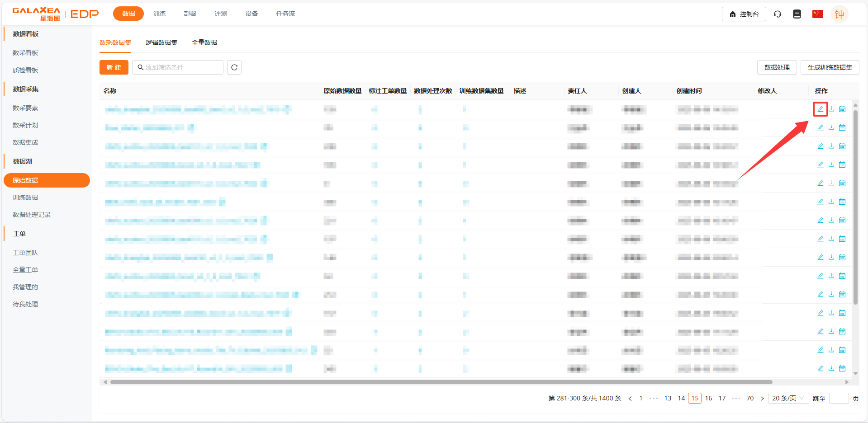Screen dimensions: 868x423
Task: Click the horizontal scrollbar below the table
Action: 441,382
